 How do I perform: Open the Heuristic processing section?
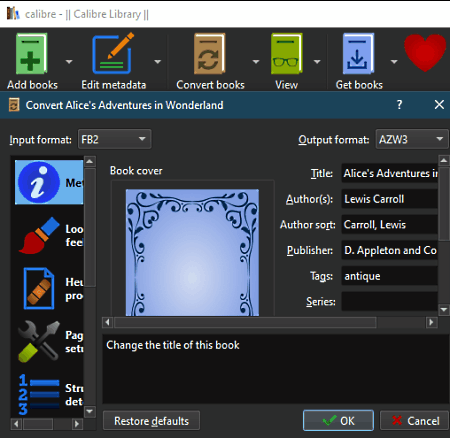(x=49, y=289)
